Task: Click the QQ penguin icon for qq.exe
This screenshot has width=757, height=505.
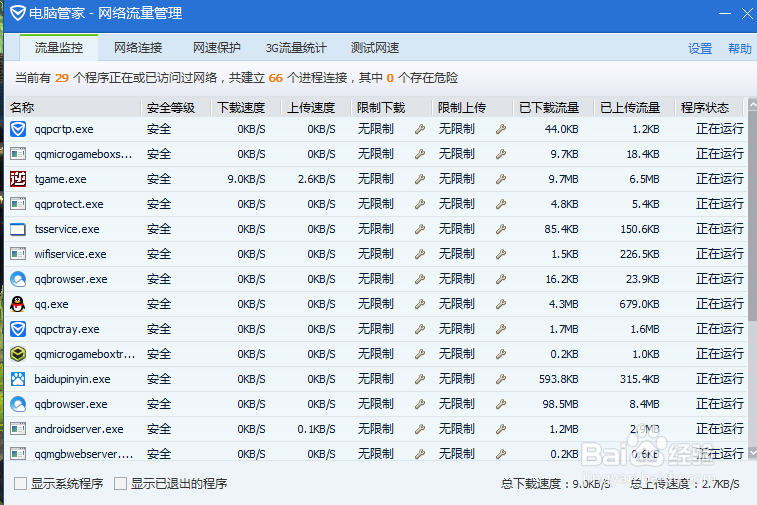Action: tap(18, 304)
